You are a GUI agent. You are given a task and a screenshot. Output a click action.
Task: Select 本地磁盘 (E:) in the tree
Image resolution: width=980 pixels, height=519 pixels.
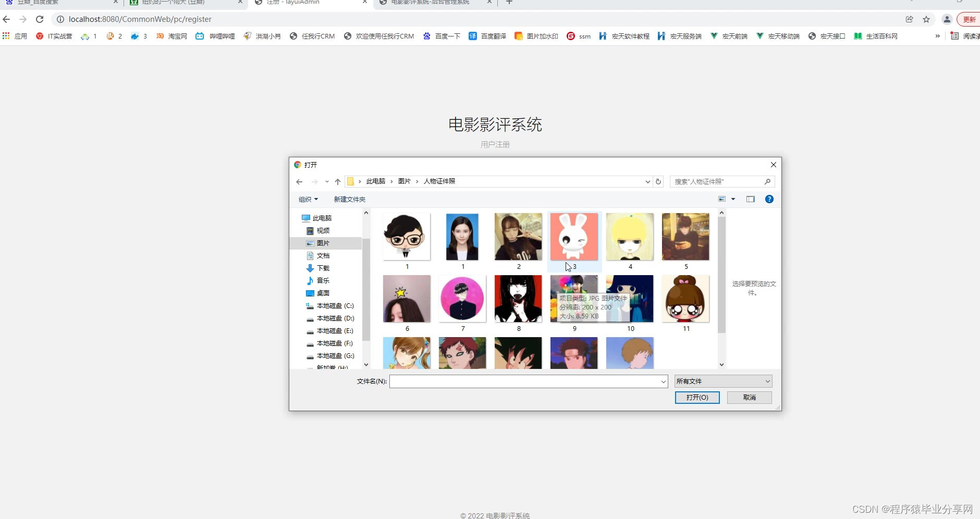coord(330,331)
